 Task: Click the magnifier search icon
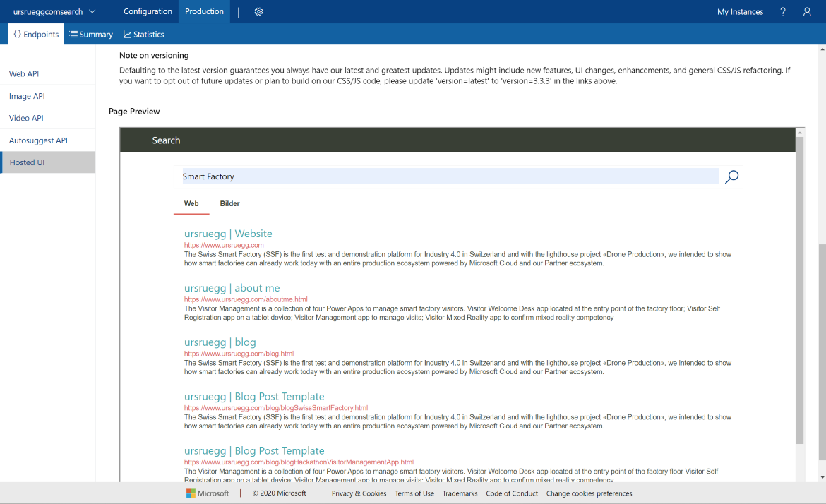tap(731, 177)
